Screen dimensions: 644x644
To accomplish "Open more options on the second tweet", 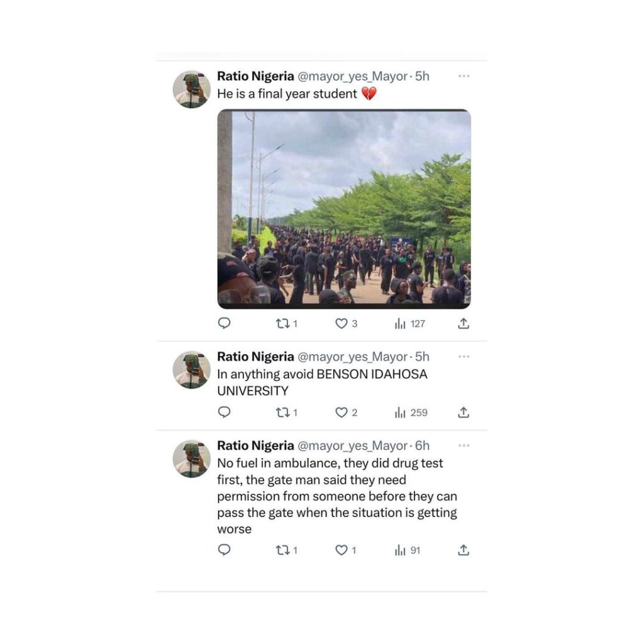I will click(x=464, y=357).
